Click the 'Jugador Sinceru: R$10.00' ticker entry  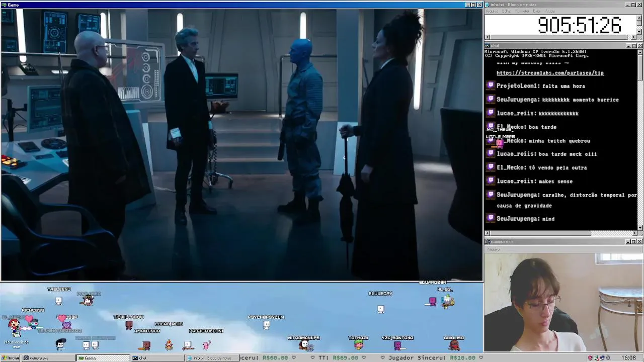(x=431, y=358)
